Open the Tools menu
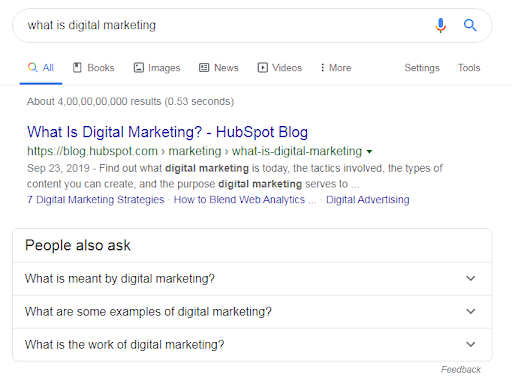 [x=469, y=68]
